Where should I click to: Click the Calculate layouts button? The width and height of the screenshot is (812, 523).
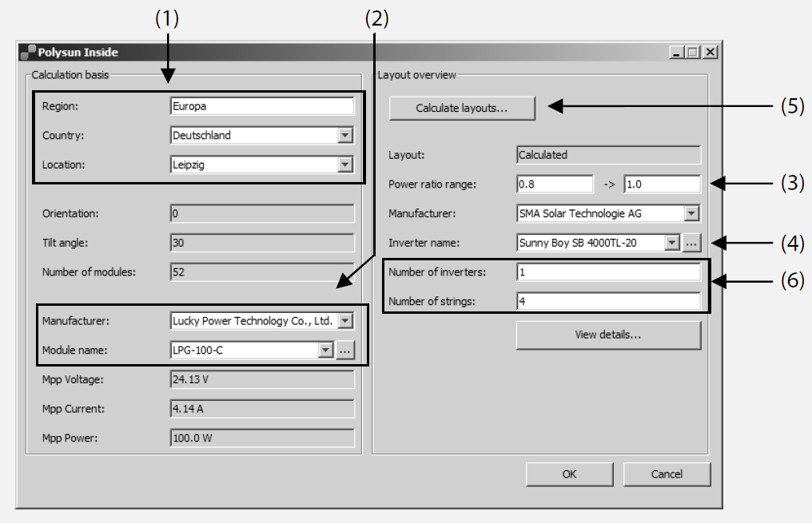pyautogui.click(x=462, y=108)
